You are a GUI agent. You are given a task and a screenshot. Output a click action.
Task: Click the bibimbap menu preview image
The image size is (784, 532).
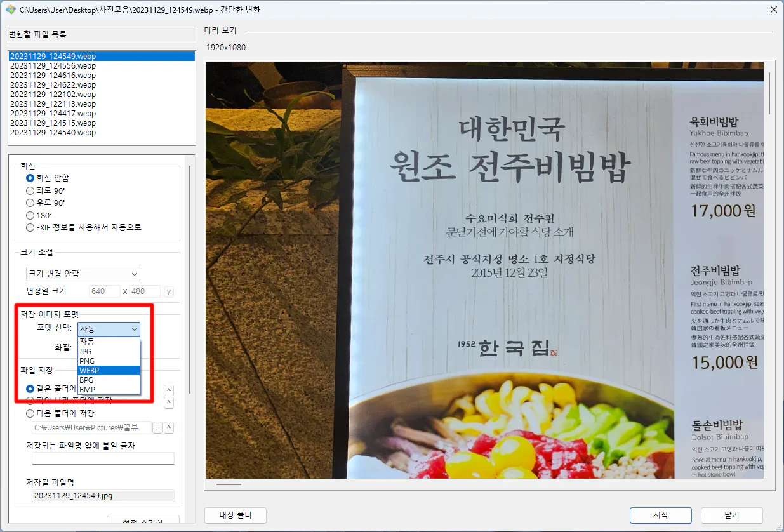tap(485, 270)
